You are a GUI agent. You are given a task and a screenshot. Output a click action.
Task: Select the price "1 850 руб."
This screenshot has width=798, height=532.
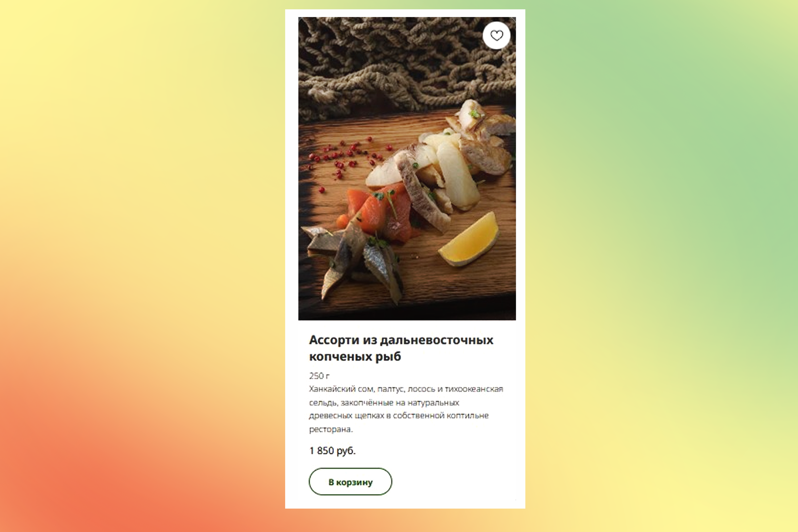(x=332, y=451)
